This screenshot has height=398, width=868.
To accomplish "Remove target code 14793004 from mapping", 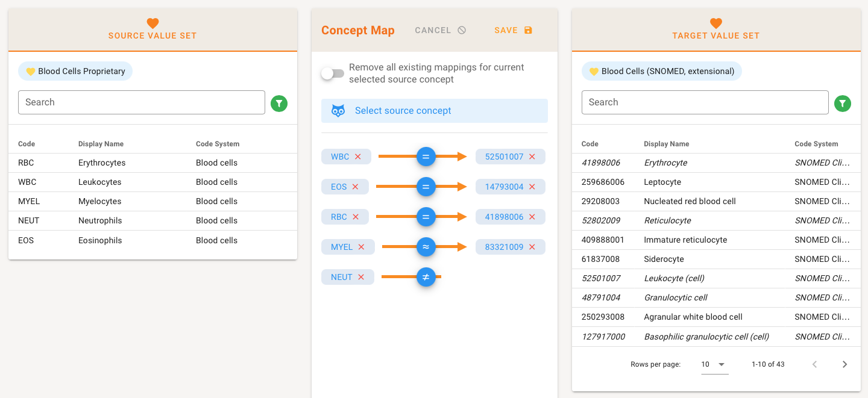I will click(x=532, y=187).
